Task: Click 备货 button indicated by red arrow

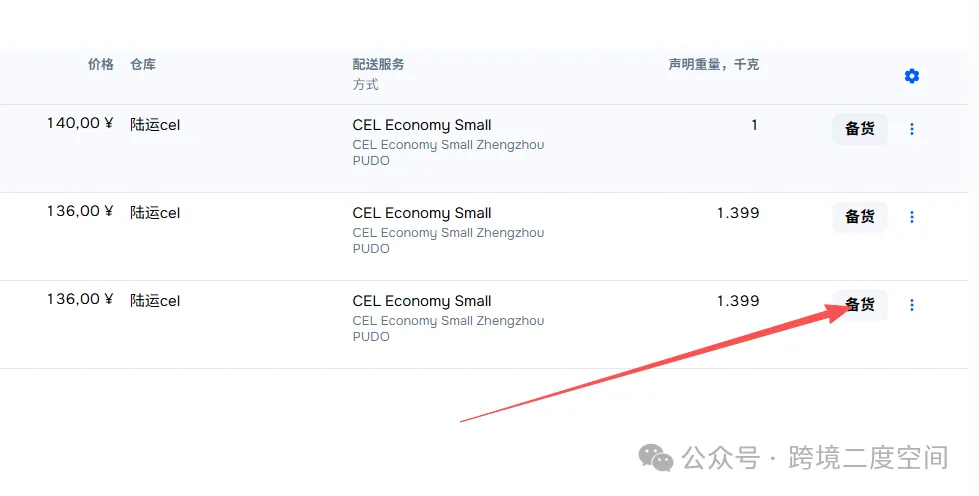Action: coord(860,305)
